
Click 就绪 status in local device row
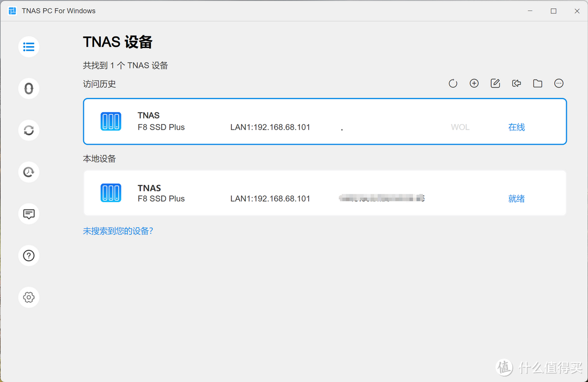coord(516,199)
